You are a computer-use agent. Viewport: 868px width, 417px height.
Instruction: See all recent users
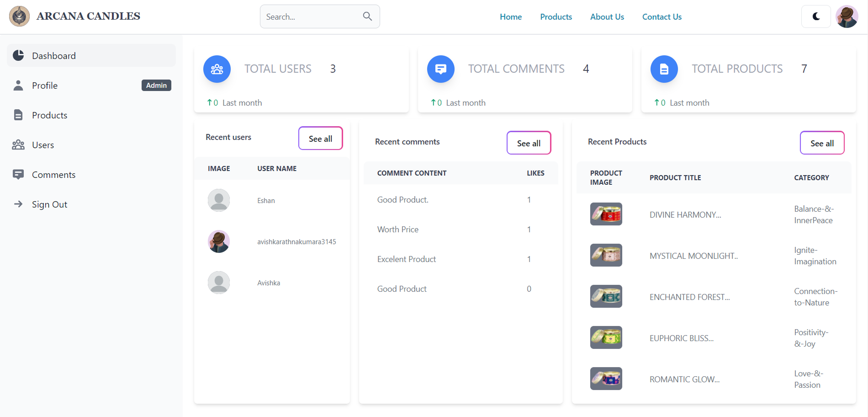click(320, 139)
